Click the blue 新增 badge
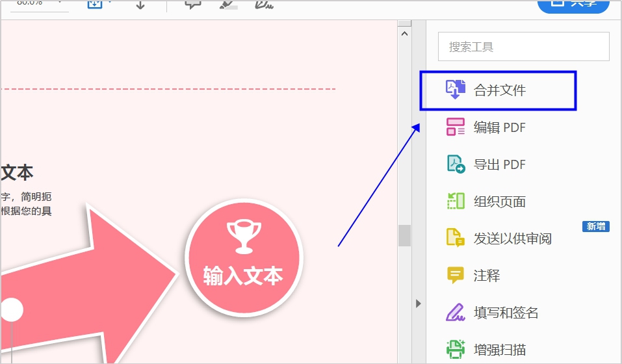The image size is (622, 364). (x=596, y=226)
